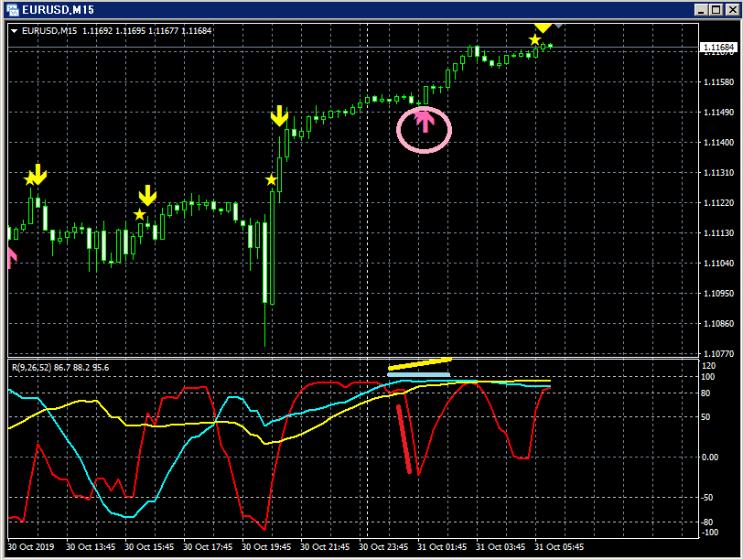The width and height of the screenshot is (743, 560).
Task: Click the thick yellow line atop indicator panel
Action: point(420,363)
